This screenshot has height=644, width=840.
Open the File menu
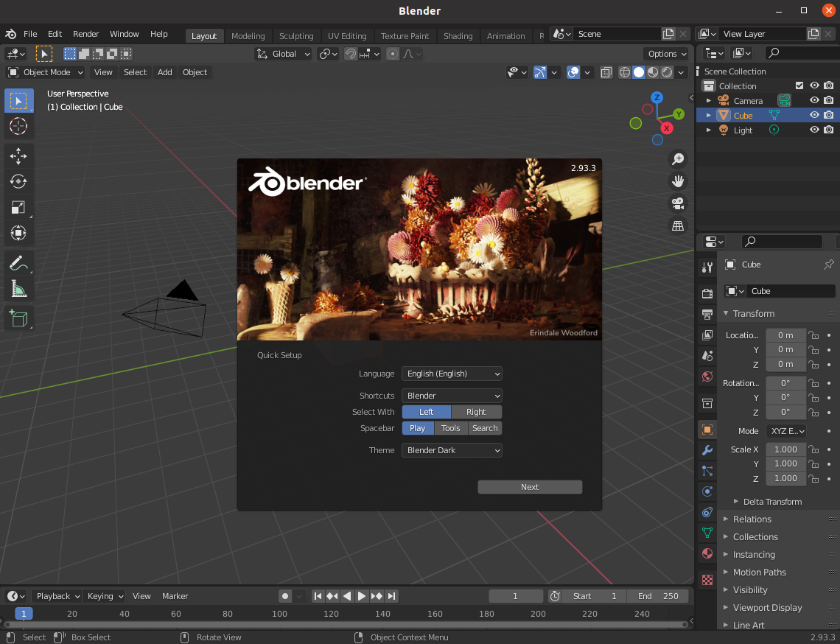pos(30,34)
